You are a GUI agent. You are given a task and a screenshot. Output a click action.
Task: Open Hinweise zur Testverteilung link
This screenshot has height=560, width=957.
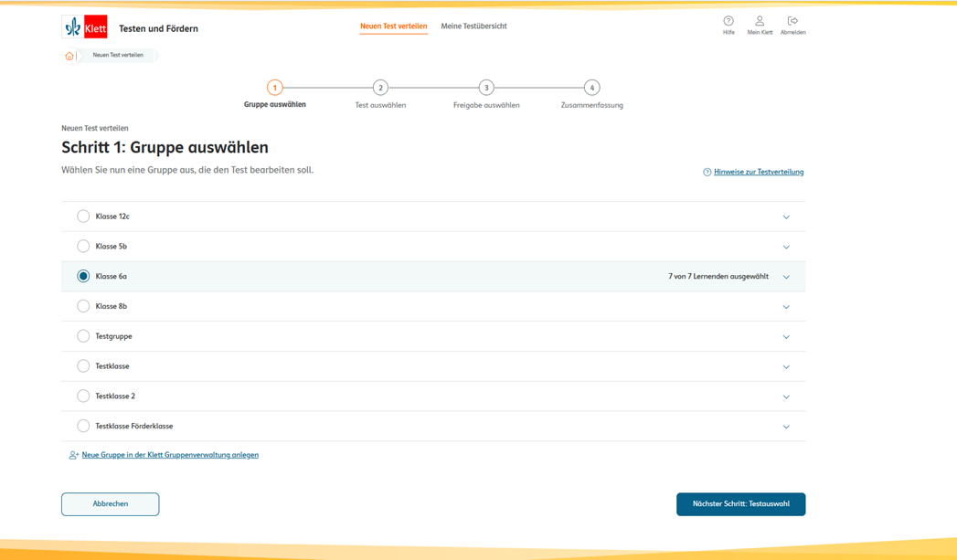pos(758,172)
